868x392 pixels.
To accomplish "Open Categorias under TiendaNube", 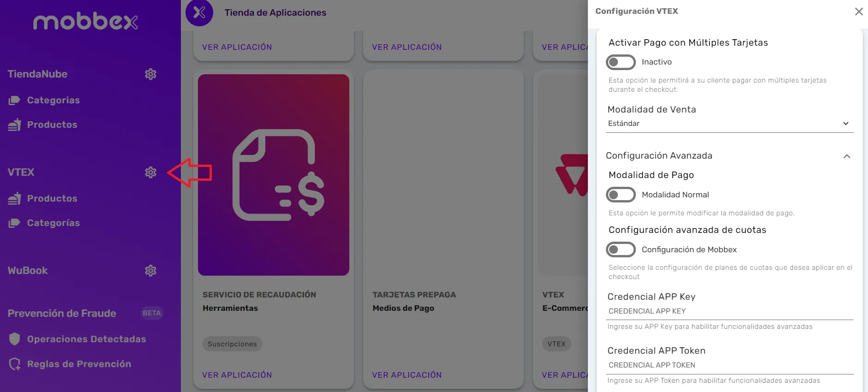I will click(53, 101).
